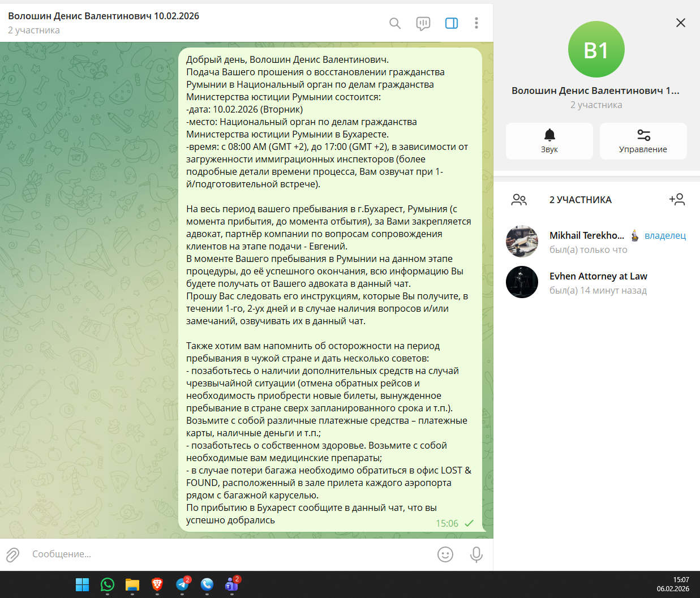
Task: Click the participants group icon
Action: click(x=519, y=200)
